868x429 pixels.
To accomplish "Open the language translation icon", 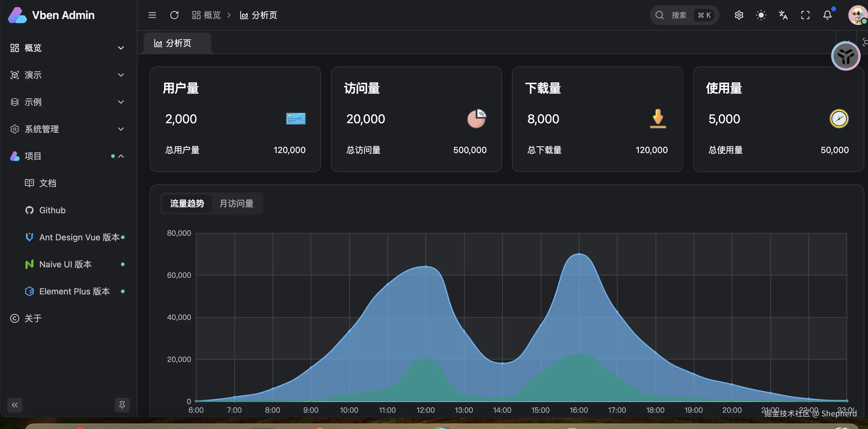I will point(783,15).
